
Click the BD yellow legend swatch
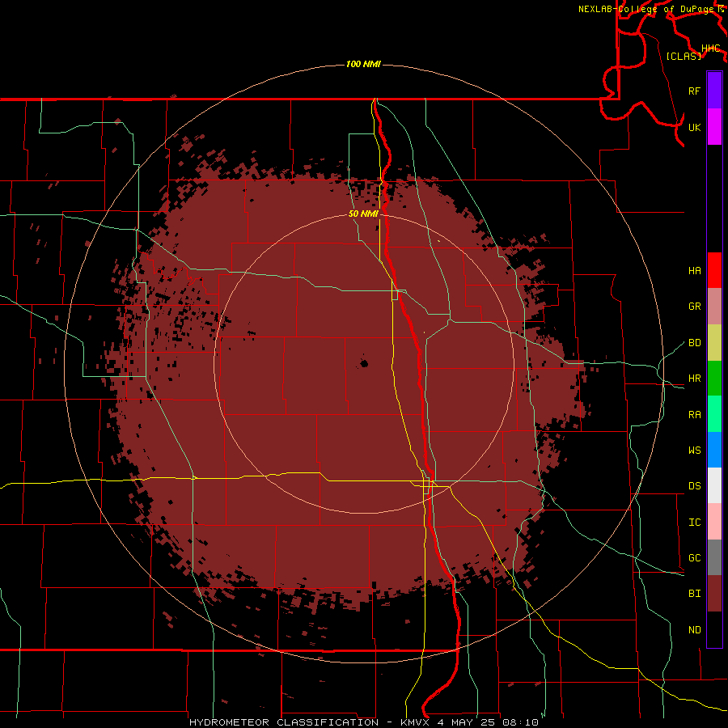pyautogui.click(x=714, y=343)
